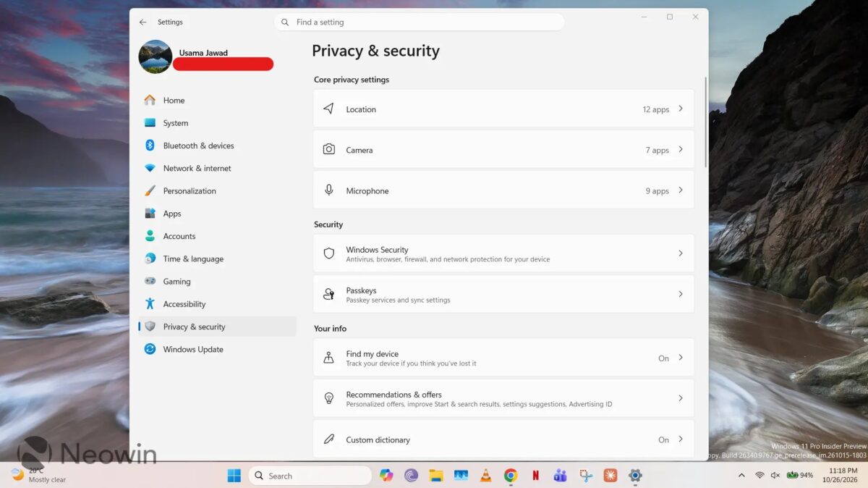This screenshot has width=868, height=488.
Task: Open the Windows Security setting title
Action: pos(377,250)
